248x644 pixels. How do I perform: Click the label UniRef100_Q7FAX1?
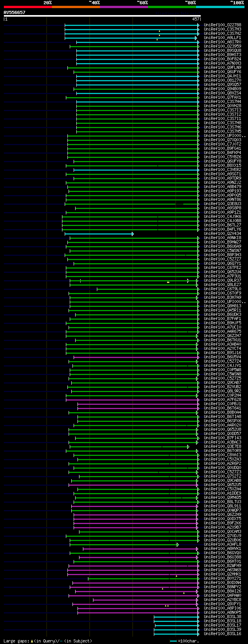(x=222, y=98)
